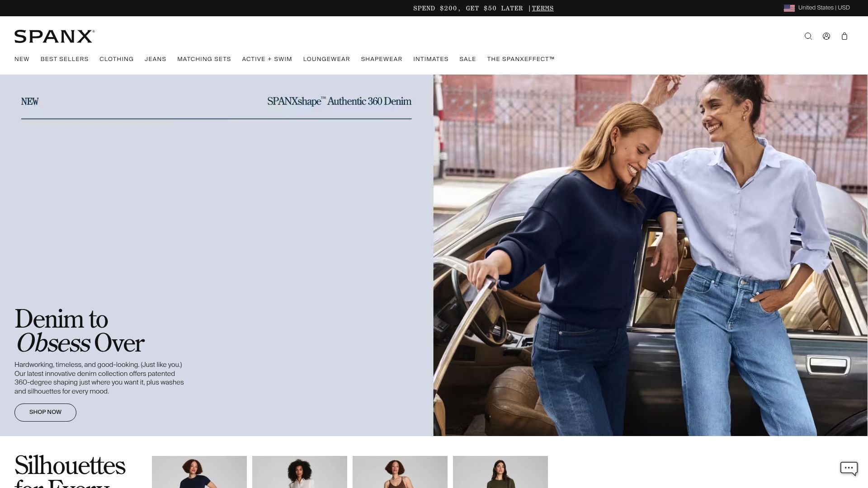Open the JEANS menu
Screen dimensions: 868x488
tap(156, 59)
